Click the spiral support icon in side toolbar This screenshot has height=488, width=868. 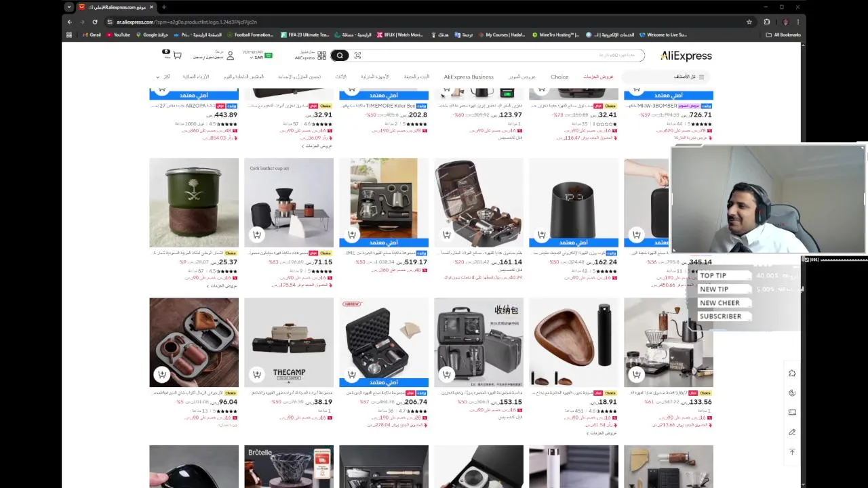[x=792, y=392]
